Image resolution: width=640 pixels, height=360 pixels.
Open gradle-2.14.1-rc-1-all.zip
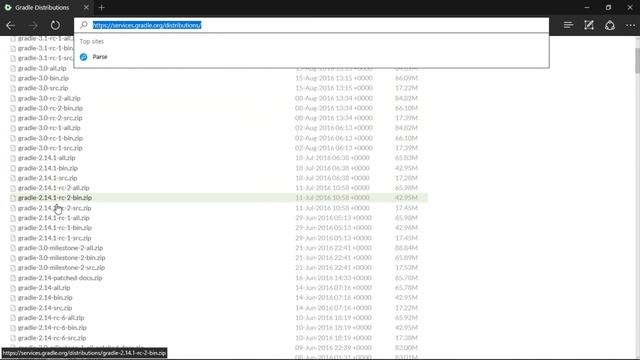click(53, 218)
